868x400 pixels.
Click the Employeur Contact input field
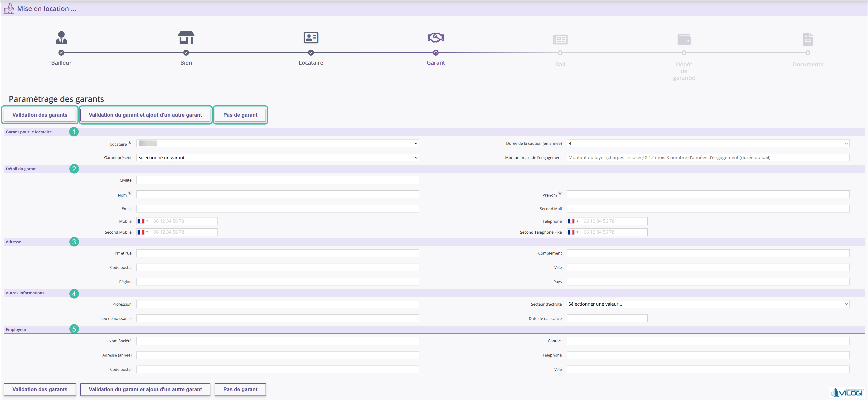pos(708,341)
